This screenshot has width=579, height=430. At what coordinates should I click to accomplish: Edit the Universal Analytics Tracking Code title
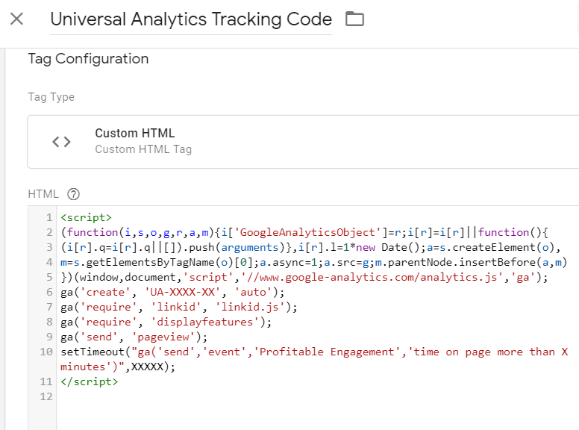[x=191, y=19]
